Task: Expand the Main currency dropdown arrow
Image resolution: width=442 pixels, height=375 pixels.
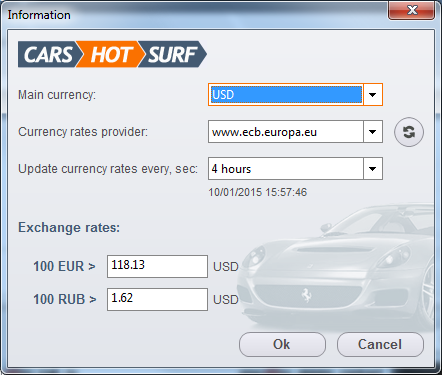Action: click(x=373, y=95)
